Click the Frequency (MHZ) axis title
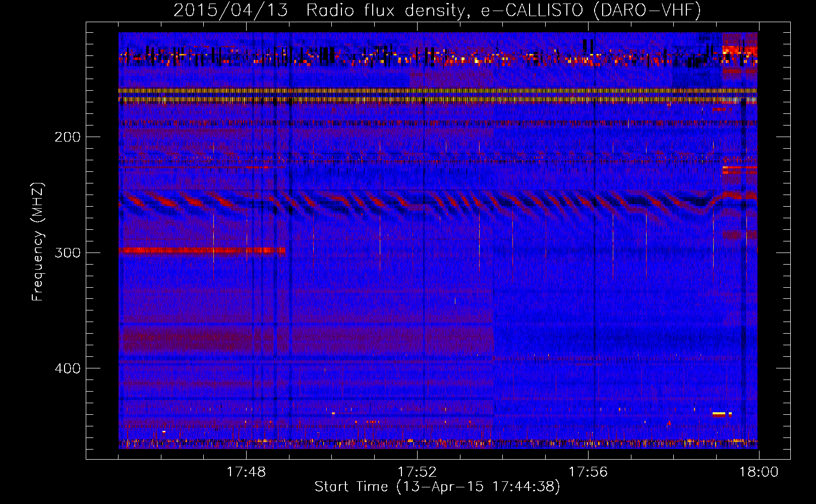Image resolution: width=816 pixels, height=504 pixels. tap(38, 242)
